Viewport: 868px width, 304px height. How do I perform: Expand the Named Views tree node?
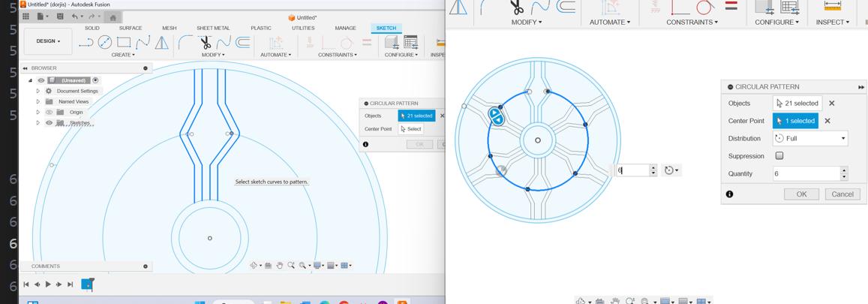pos(38,101)
